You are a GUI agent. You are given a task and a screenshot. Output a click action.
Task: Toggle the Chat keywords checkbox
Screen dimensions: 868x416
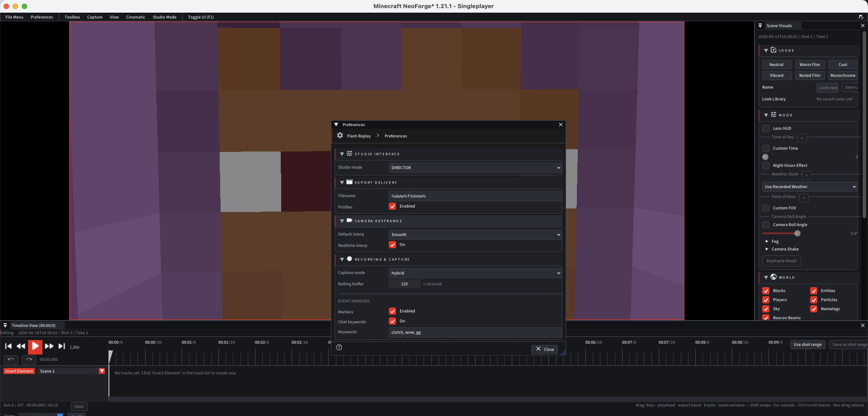tap(392, 321)
